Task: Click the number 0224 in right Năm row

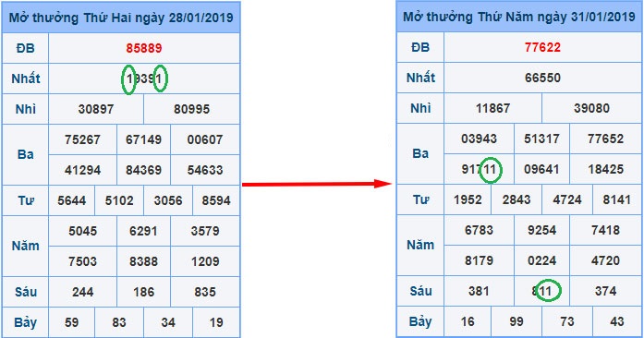Action: pyautogui.click(x=541, y=260)
